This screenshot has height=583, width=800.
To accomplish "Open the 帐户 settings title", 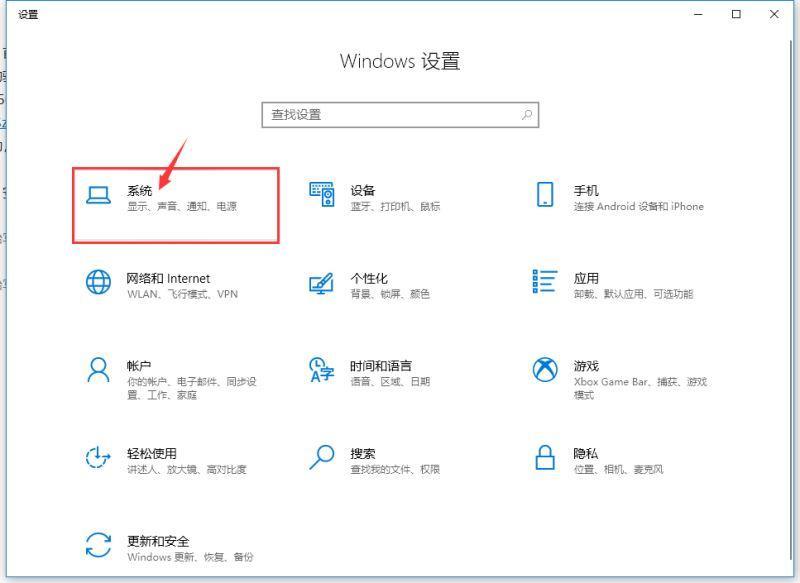I will tap(139, 366).
